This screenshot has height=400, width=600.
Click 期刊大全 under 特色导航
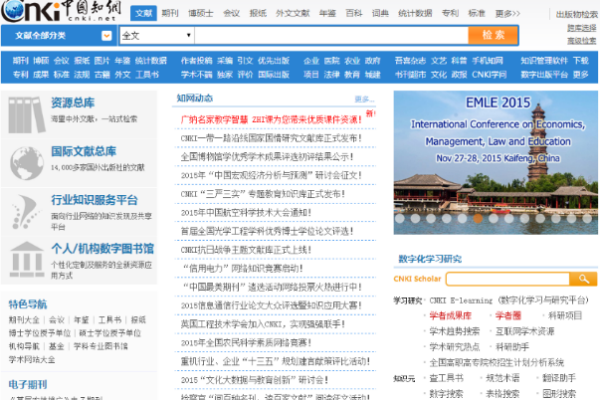24,320
